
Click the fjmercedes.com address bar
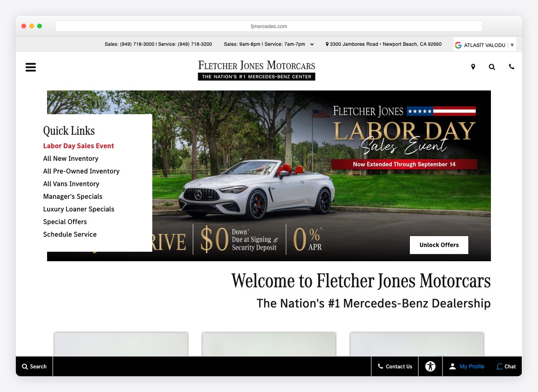point(269,26)
